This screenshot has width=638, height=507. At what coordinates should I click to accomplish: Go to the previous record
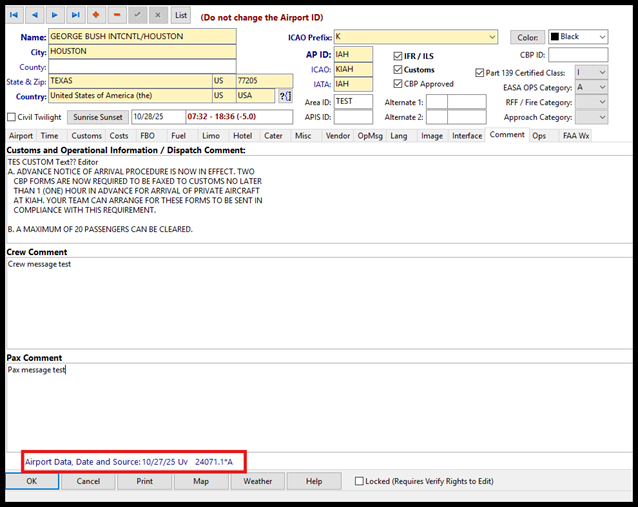pyautogui.click(x=35, y=15)
